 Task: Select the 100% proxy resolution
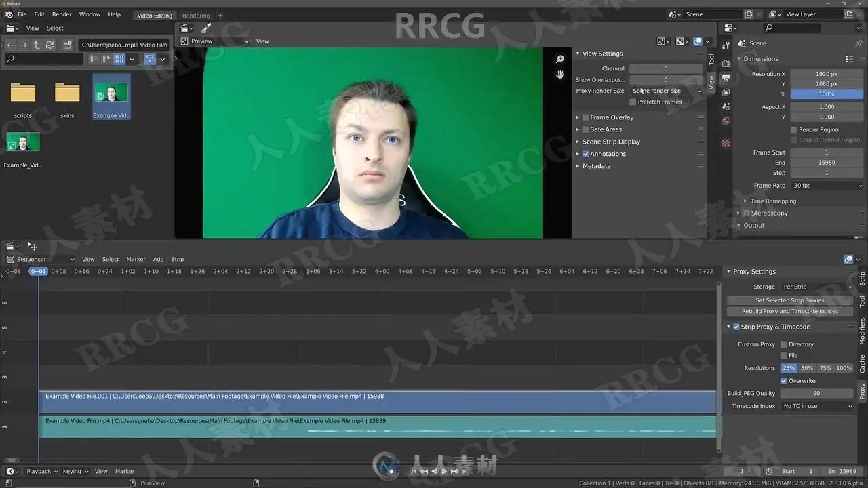pos(844,368)
